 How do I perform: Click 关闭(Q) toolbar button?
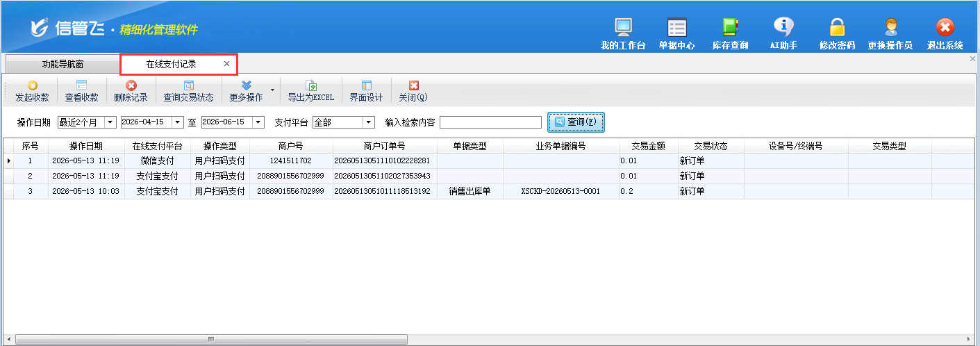click(413, 92)
